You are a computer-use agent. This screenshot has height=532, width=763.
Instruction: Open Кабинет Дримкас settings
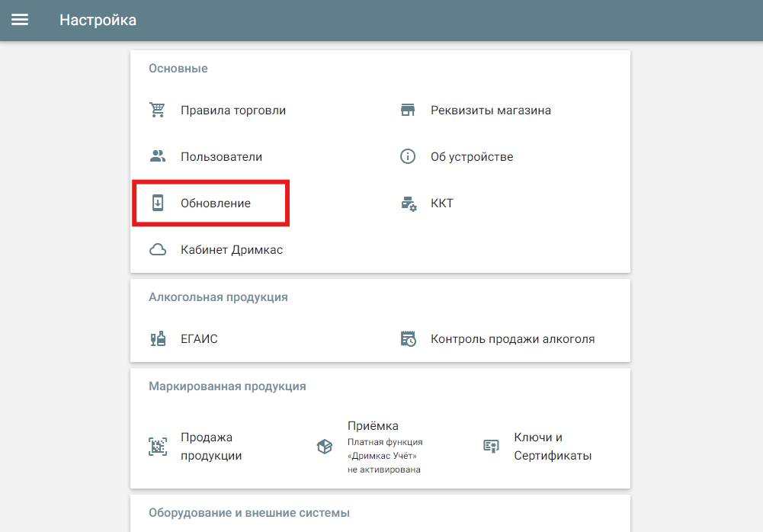point(232,250)
